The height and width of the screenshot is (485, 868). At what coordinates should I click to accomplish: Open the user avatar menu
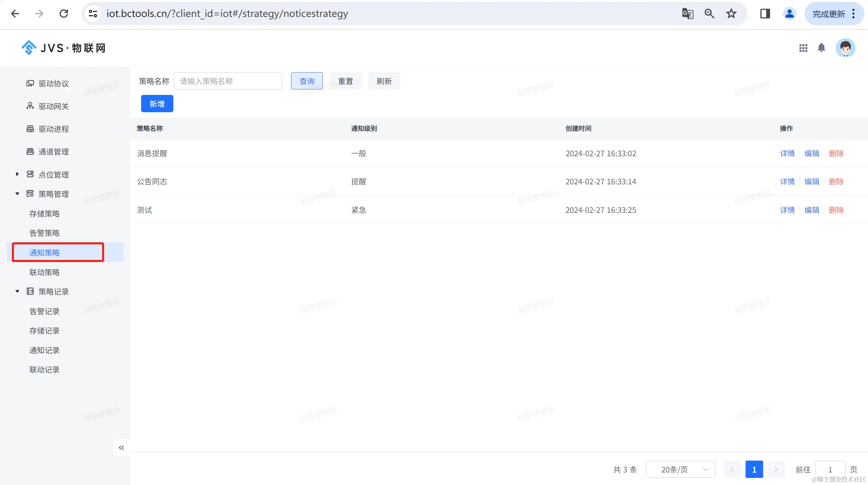[x=845, y=48]
